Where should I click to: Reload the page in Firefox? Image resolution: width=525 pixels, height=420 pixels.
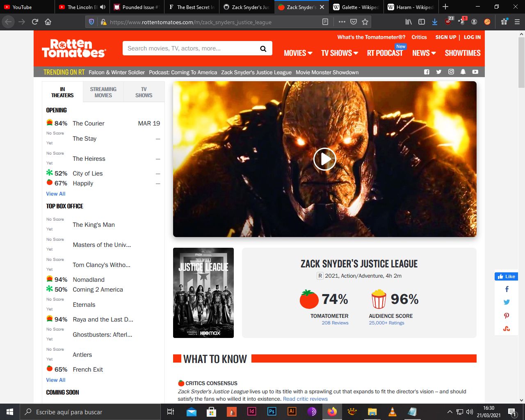35,22
